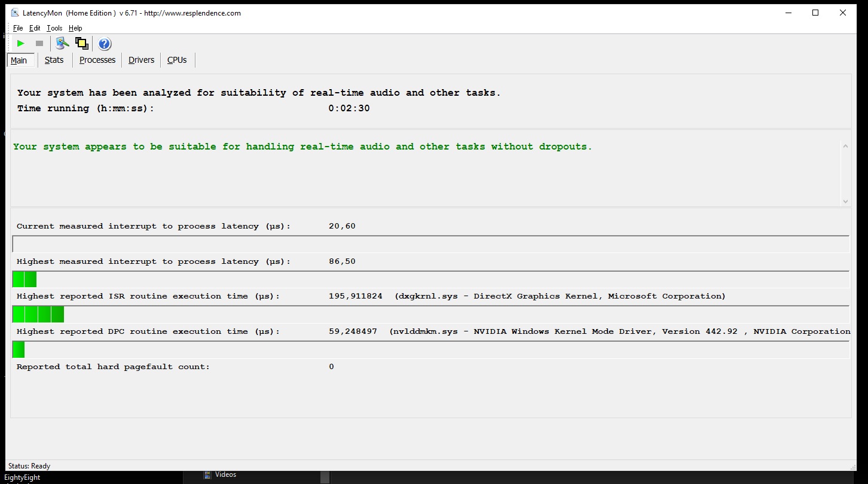This screenshot has width=868, height=484.
Task: Click the 'Highest reported DPC routine execution time' label
Action: coord(148,331)
